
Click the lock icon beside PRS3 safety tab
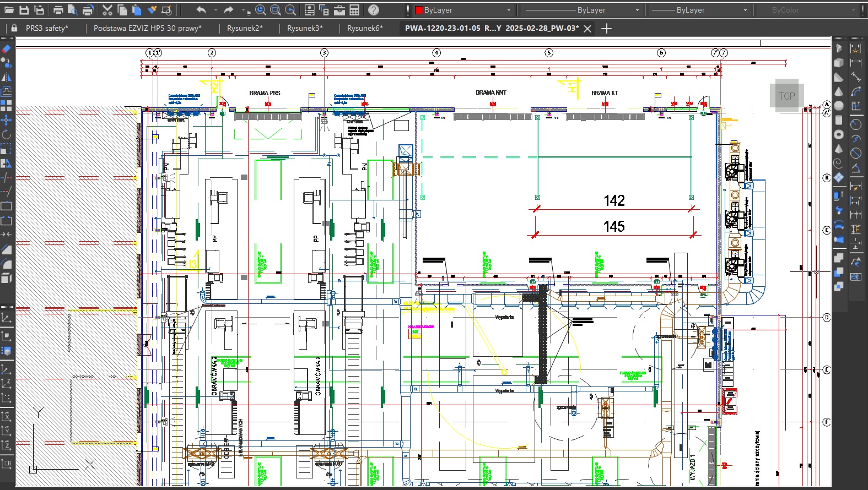point(14,28)
